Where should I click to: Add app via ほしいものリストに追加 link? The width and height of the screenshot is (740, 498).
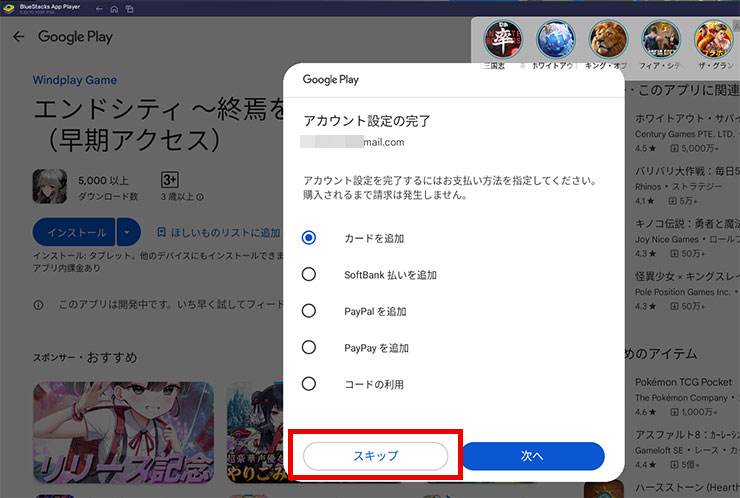219,233
